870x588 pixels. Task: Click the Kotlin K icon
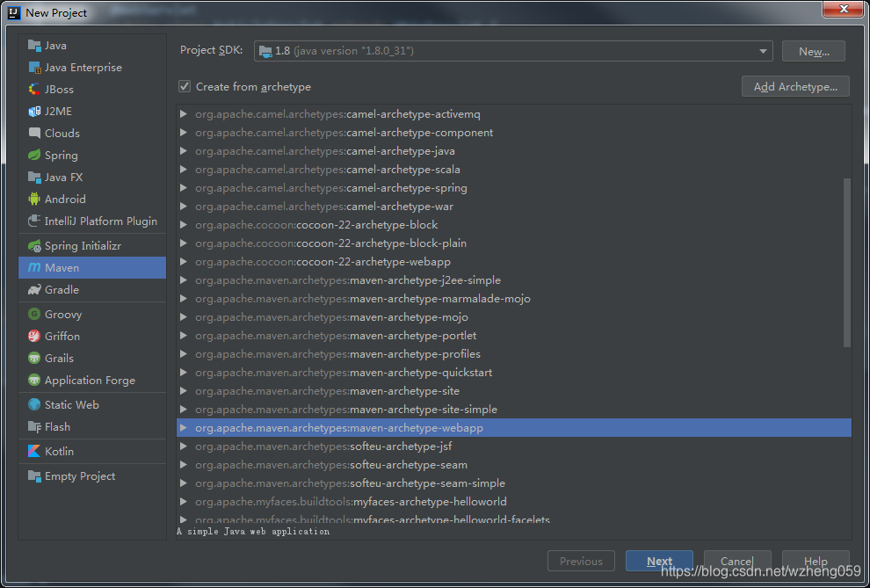click(x=34, y=452)
